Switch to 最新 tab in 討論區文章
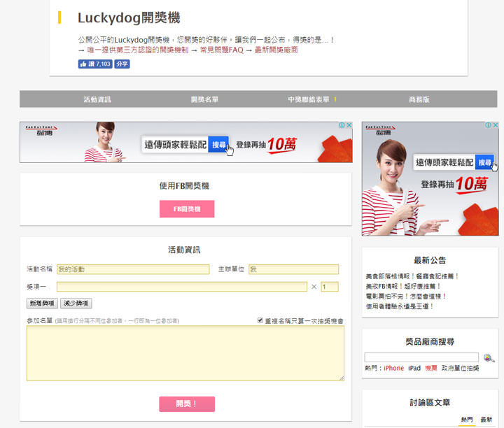The height and width of the screenshot is (428, 504). tap(486, 420)
